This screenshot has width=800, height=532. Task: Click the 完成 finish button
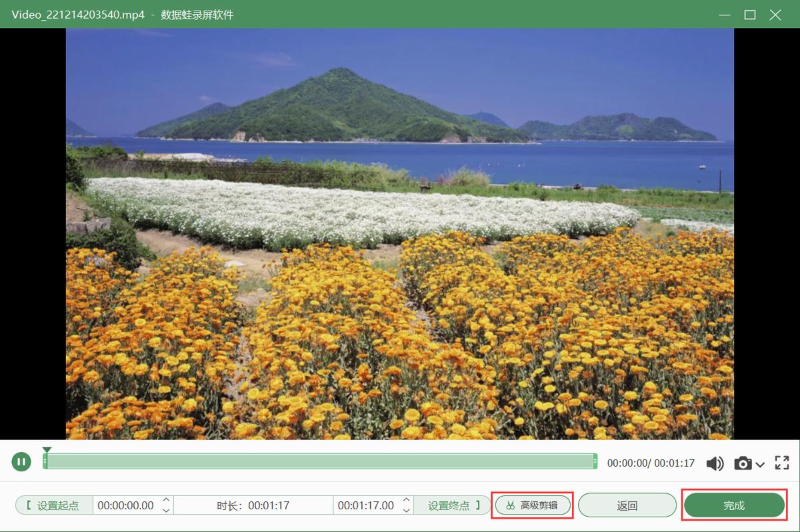click(x=734, y=505)
